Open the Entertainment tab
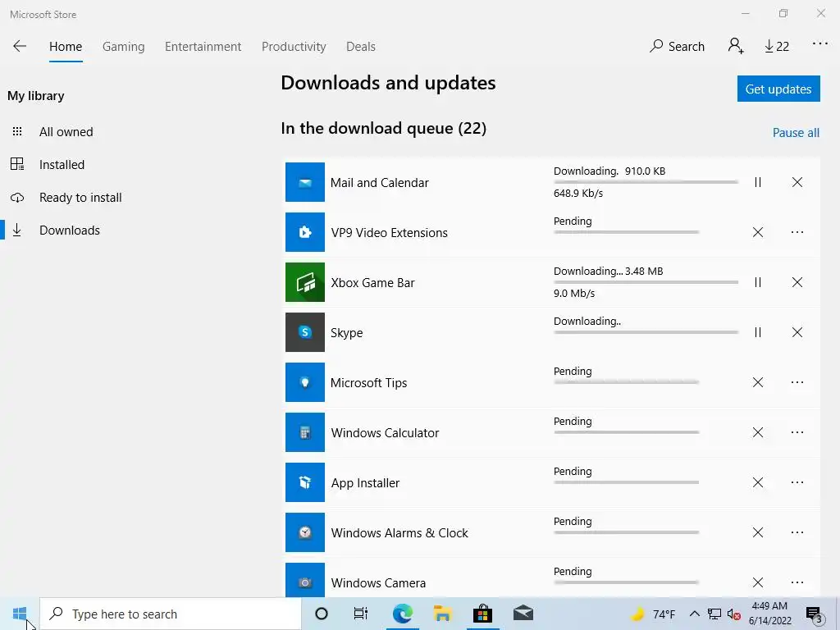The width and height of the screenshot is (840, 630). tap(203, 47)
